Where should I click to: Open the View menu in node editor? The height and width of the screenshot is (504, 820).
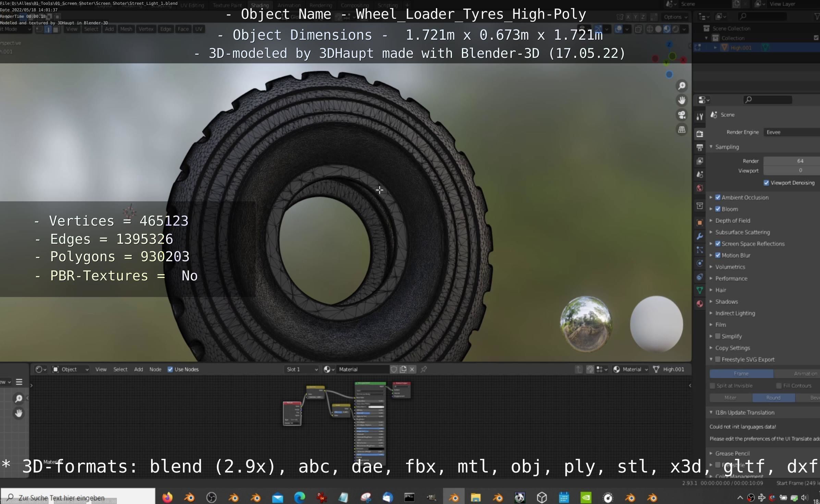point(101,369)
